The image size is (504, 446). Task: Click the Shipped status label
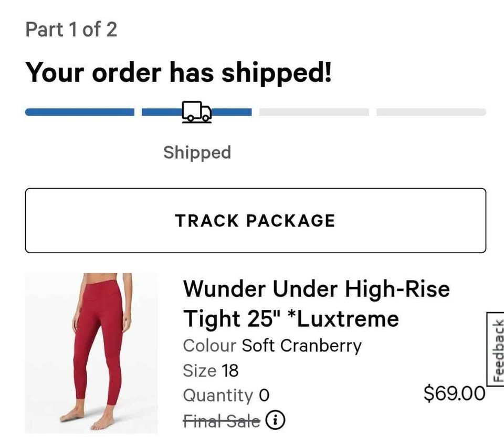pos(197,152)
